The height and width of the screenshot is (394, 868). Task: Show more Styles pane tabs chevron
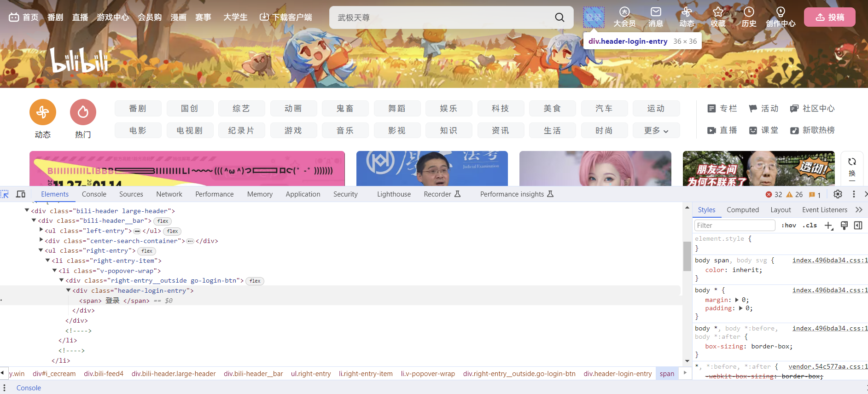tap(859, 210)
